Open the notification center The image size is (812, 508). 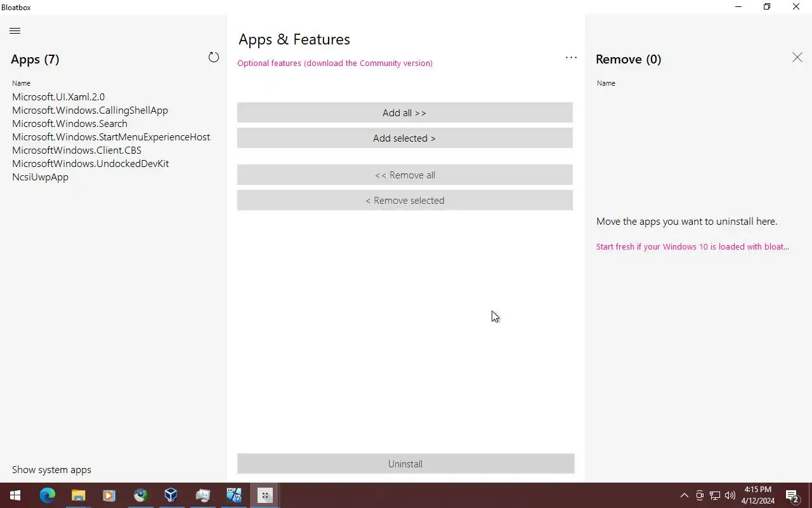792,495
